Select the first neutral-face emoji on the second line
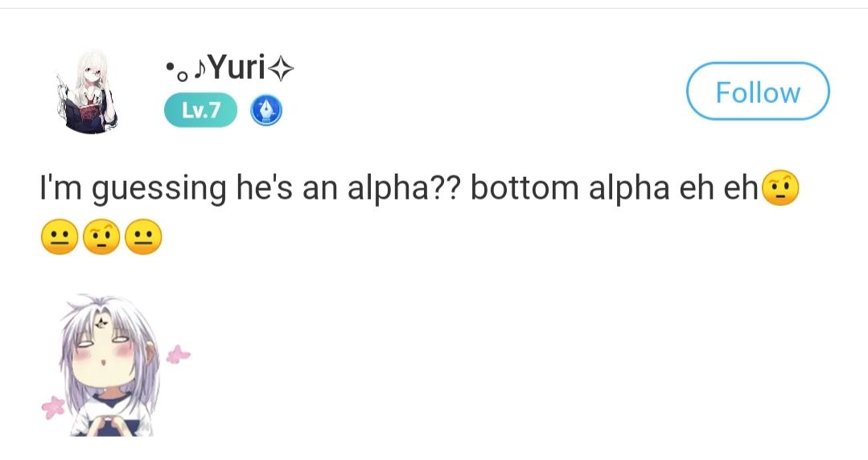Screen dimensions: 868x460 59,237
